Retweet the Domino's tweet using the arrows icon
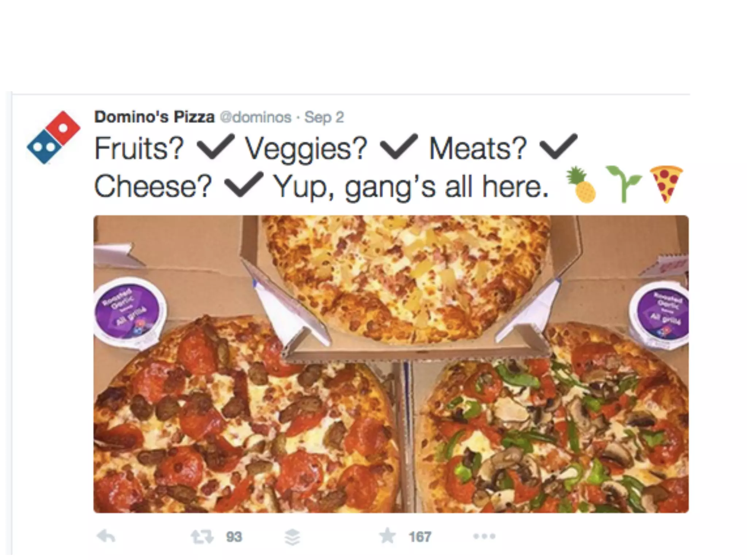This screenshot has height=560, width=747. click(x=202, y=537)
